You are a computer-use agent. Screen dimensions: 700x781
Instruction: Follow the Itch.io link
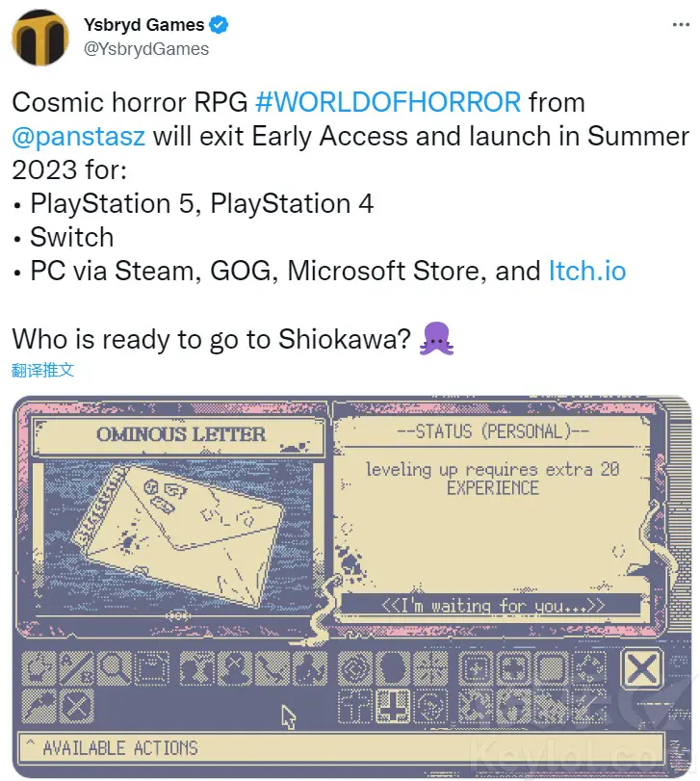click(x=587, y=271)
